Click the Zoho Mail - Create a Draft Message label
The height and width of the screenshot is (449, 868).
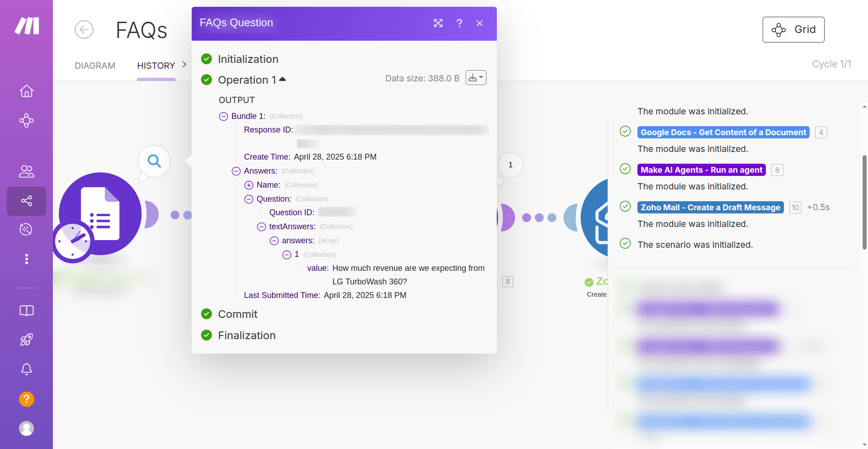coord(710,208)
